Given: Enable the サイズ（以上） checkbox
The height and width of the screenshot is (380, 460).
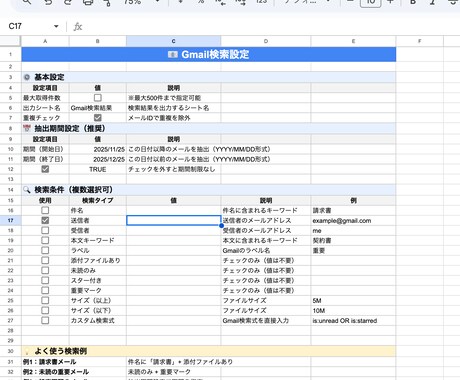Looking at the screenshot, I should pyautogui.click(x=45, y=300).
